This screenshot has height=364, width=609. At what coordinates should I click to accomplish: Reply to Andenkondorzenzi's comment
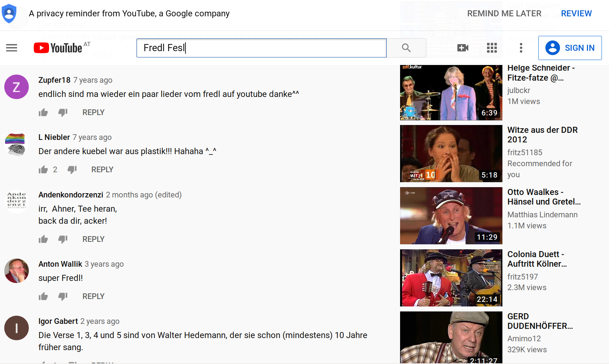click(x=93, y=239)
